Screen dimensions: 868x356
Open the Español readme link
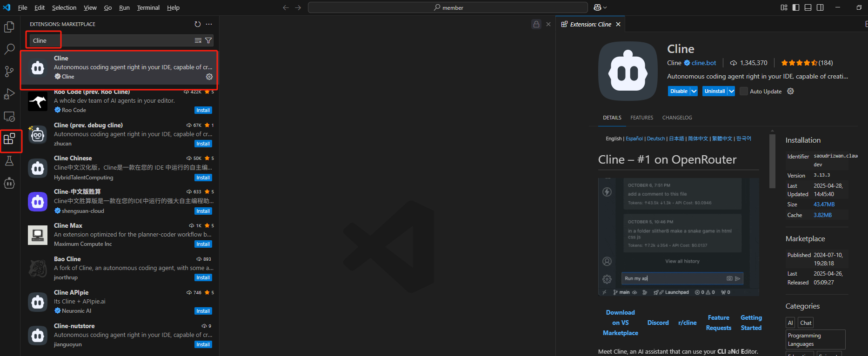point(634,138)
